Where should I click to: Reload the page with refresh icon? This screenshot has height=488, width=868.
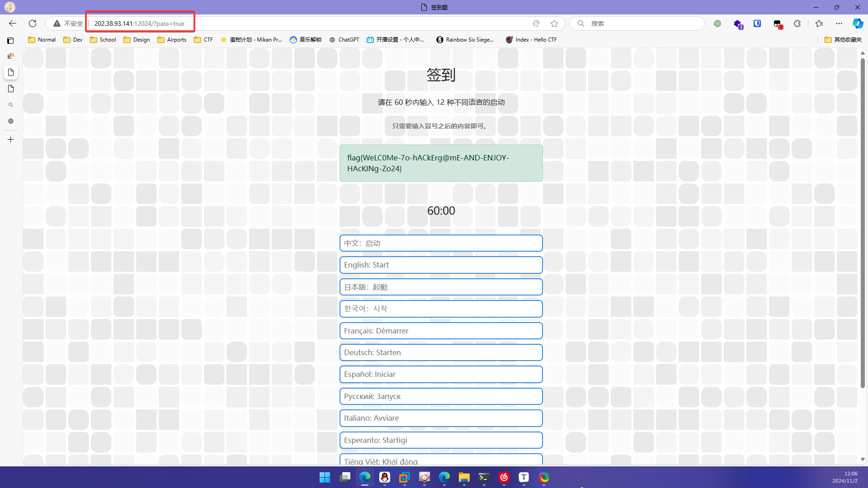pos(33,23)
